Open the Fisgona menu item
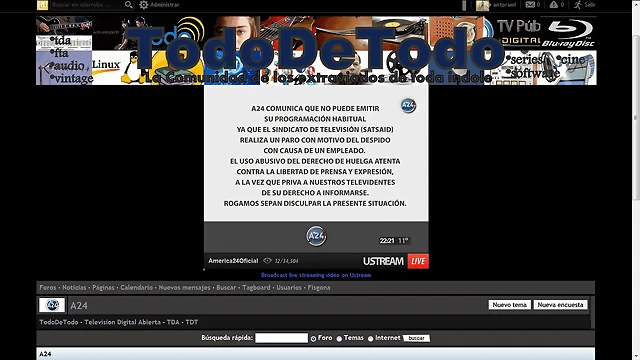This screenshot has height=360, width=640. (319, 287)
